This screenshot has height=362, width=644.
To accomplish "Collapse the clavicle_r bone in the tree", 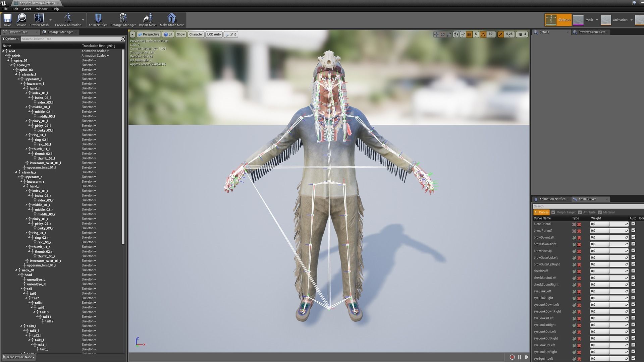I will point(16,172).
